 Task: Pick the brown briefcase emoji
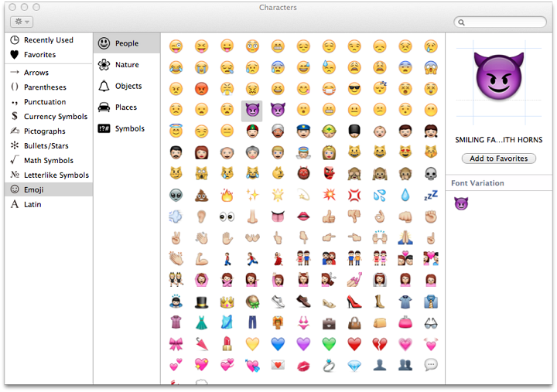coord(329,323)
